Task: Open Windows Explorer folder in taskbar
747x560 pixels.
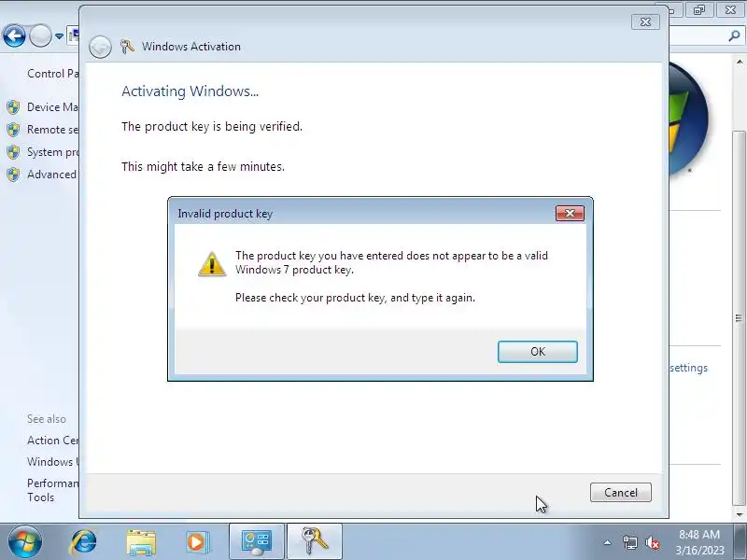Action: coord(141,542)
